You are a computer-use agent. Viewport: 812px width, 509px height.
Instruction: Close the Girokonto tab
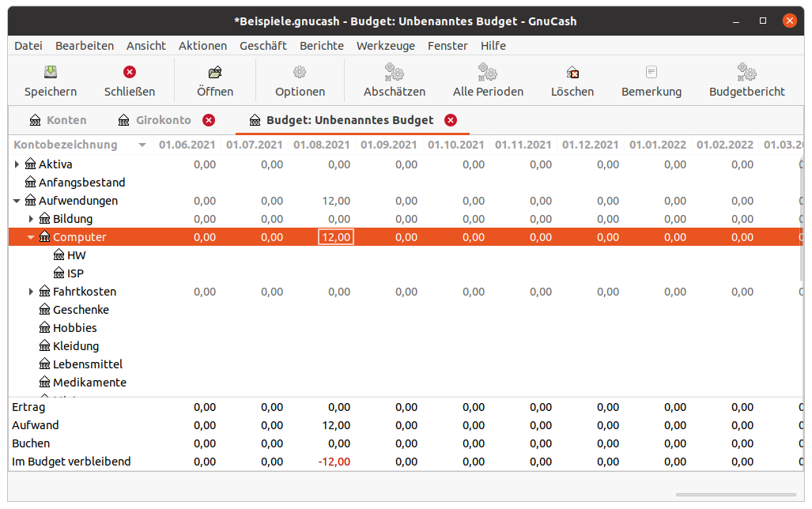209,120
